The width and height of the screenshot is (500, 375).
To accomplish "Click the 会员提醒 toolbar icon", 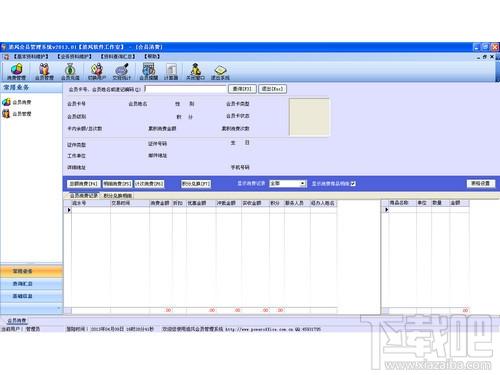I will click(x=148, y=72).
